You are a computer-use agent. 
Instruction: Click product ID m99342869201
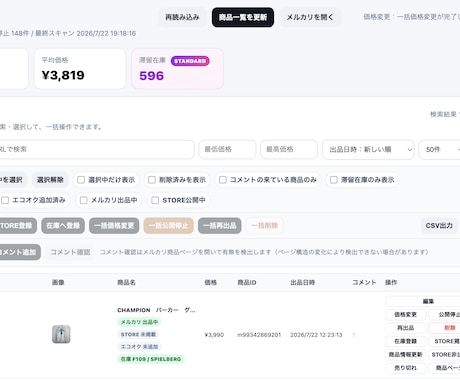tap(259, 335)
